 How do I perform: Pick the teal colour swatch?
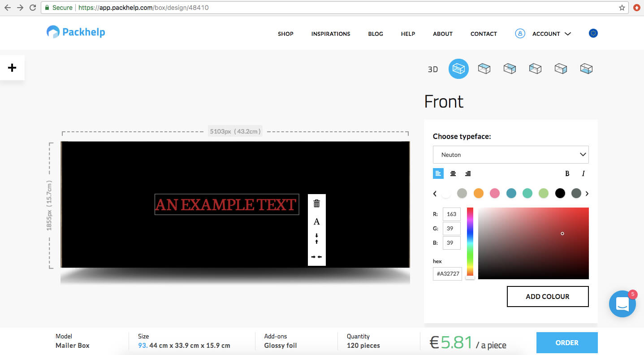pos(527,193)
